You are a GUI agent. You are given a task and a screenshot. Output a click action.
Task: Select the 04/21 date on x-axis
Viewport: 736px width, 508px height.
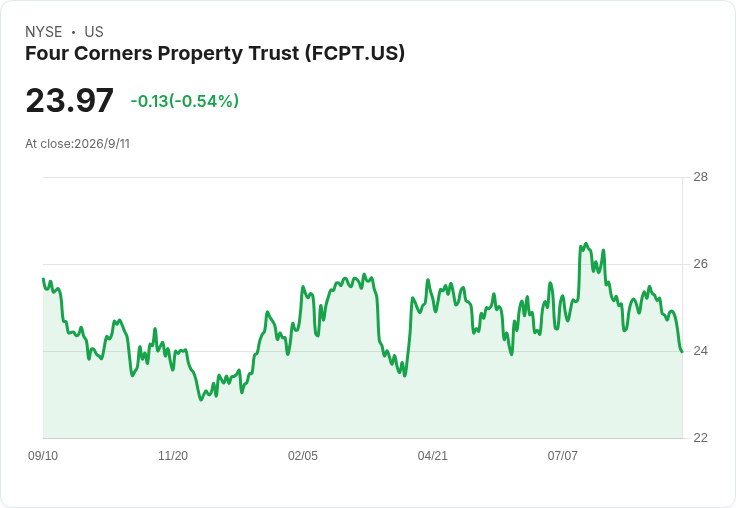pyautogui.click(x=432, y=455)
